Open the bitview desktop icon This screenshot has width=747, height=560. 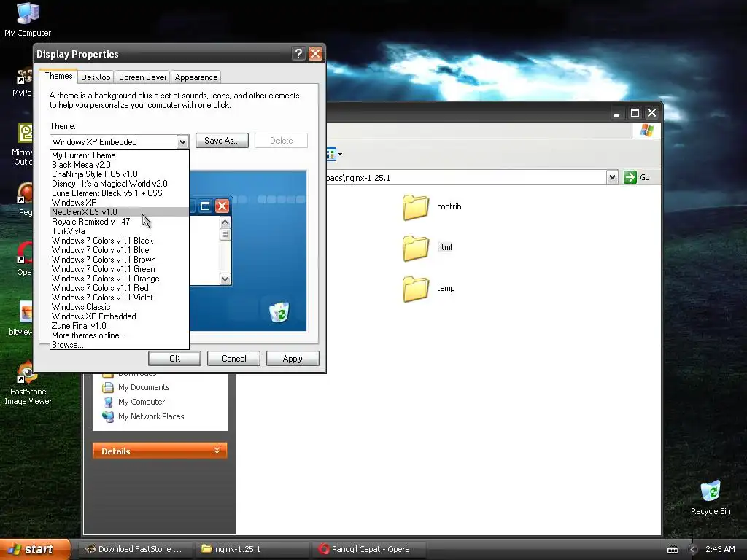pyautogui.click(x=25, y=312)
